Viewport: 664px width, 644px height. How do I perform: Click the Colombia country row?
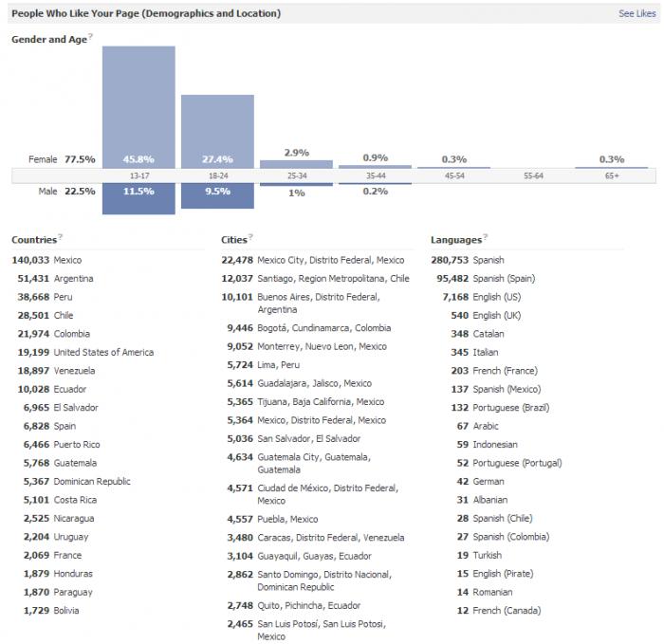(54, 334)
